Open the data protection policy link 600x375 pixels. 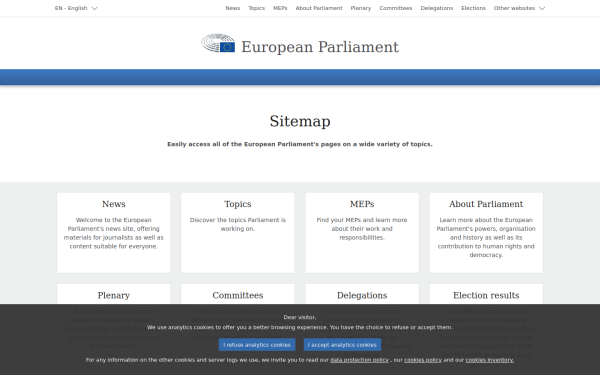click(x=359, y=360)
